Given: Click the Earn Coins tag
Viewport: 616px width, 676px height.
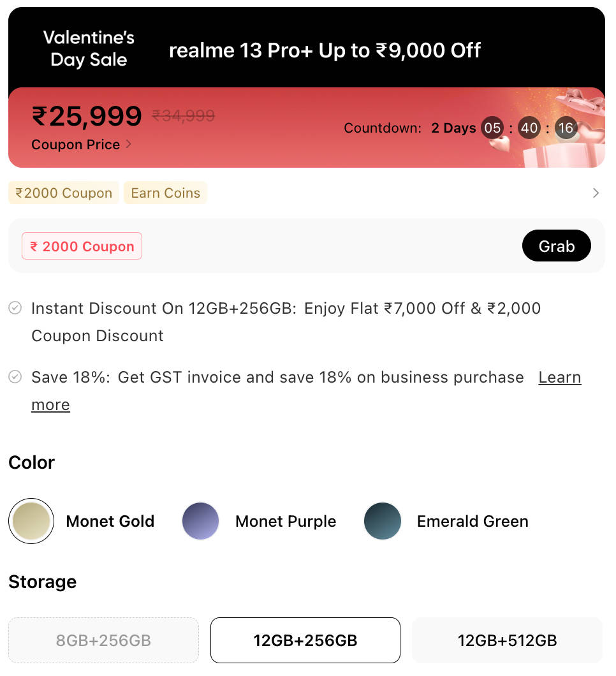Looking at the screenshot, I should coord(165,193).
